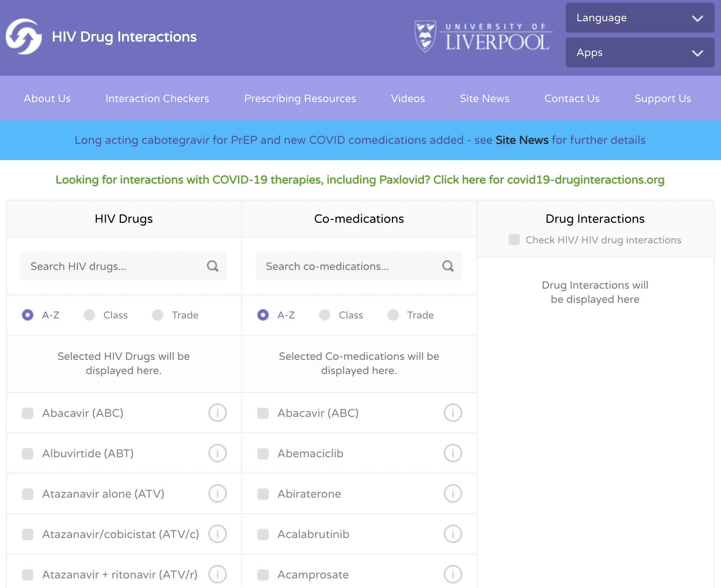Focus the Search HIV drugs field
Image resolution: width=721 pixels, height=588 pixels.
[x=124, y=266]
